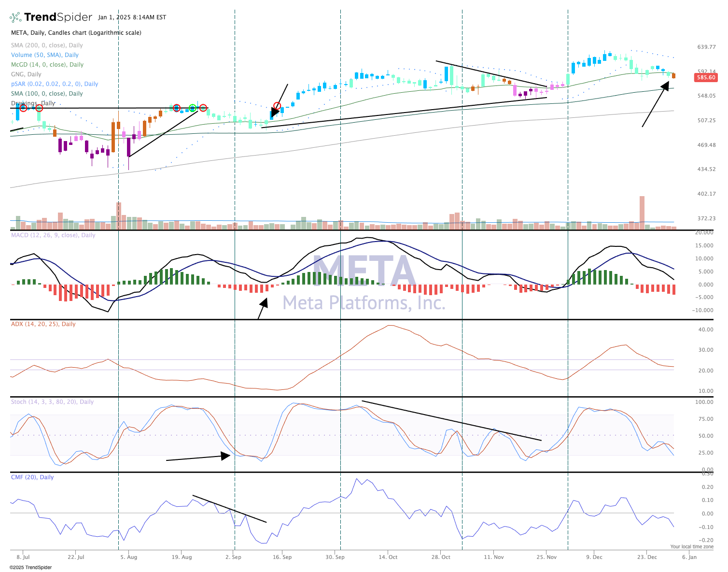Click the tall volume bar in early August
The image size is (728, 572).
coord(119,215)
